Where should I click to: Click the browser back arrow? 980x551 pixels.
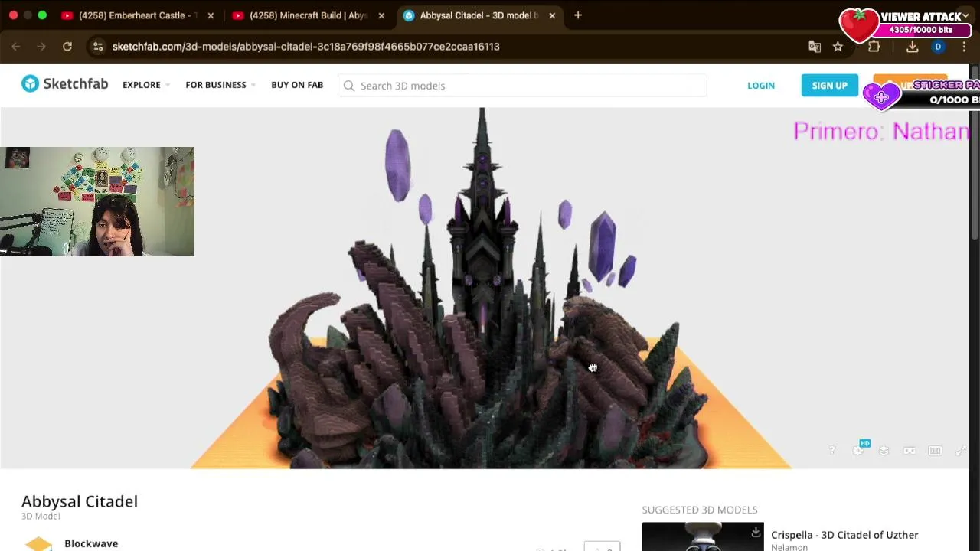[16, 47]
